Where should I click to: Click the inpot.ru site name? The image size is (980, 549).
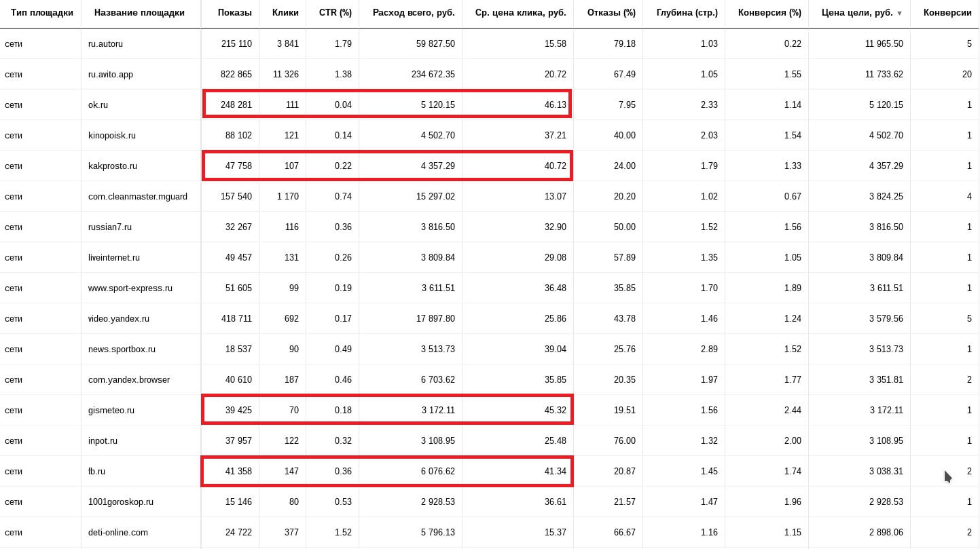point(103,440)
